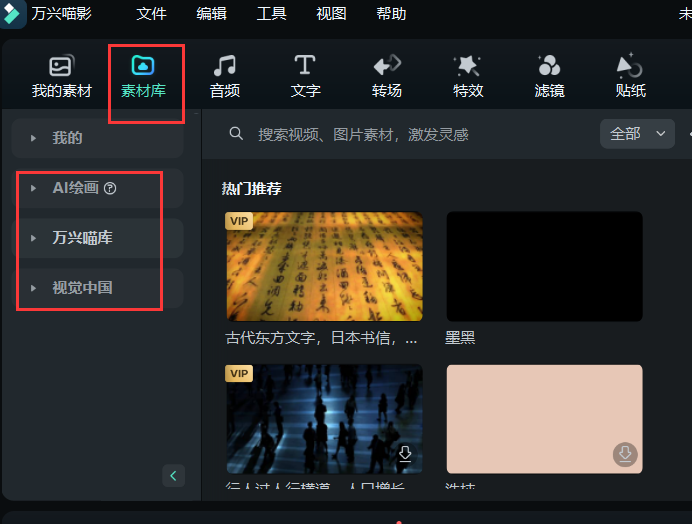Click the 墨黑 clip title
Viewport: 692px width, 524px height.
(460, 338)
